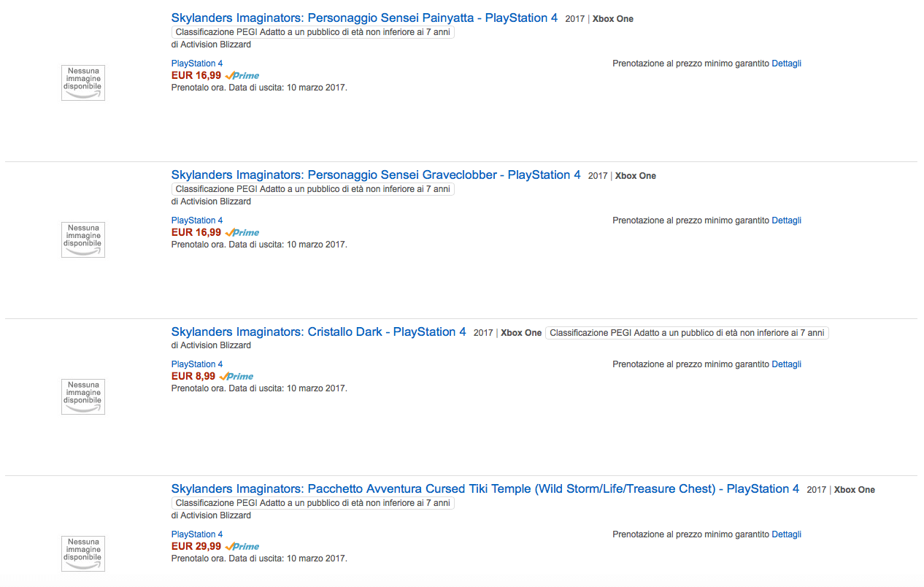Click PEGI classification badge for Cristallo Dark

(x=687, y=333)
